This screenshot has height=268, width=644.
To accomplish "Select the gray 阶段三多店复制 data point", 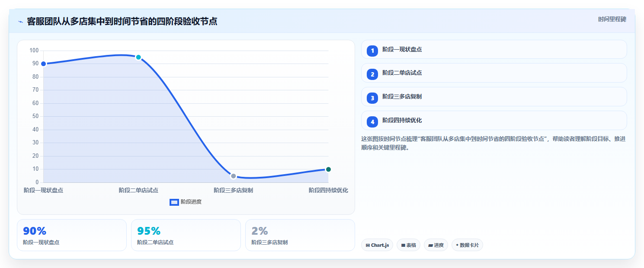I will pos(234,176).
